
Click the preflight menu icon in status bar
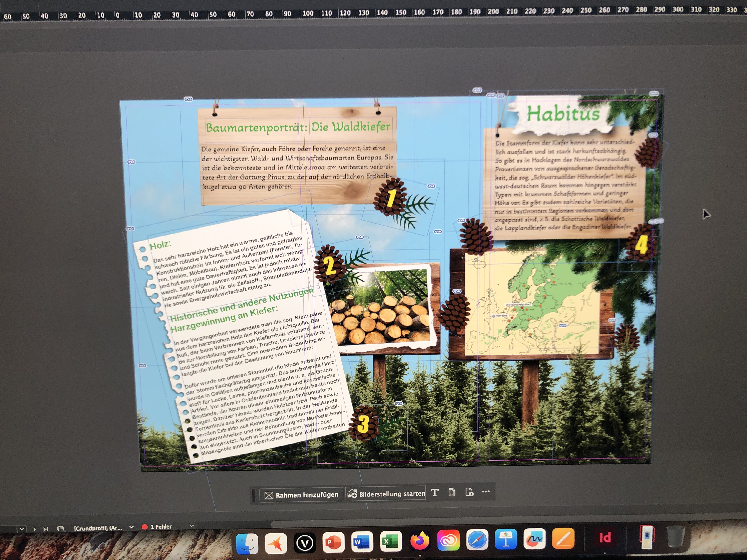point(60,529)
